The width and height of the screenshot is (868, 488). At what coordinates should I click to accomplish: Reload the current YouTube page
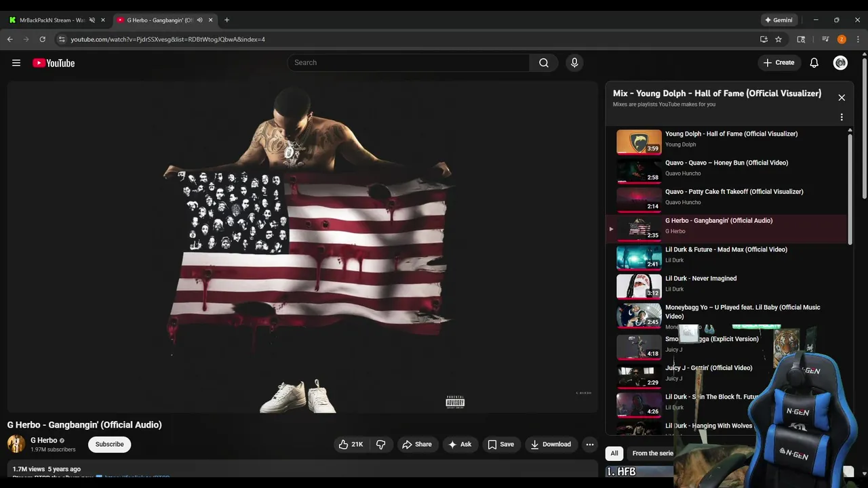[x=42, y=39]
